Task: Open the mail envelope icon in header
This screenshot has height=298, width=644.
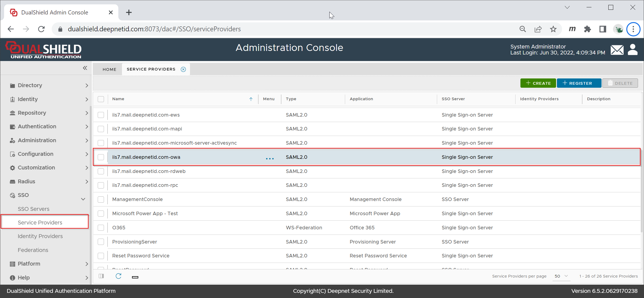Action: tap(617, 50)
